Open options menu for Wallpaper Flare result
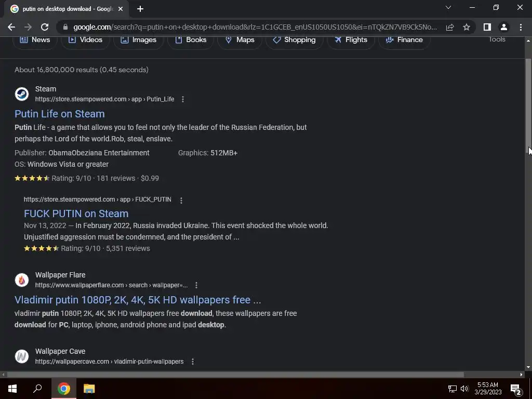532x399 pixels. (196, 285)
